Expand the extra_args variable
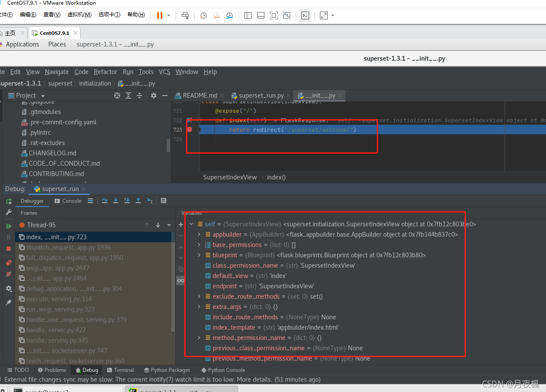Image resolution: width=546 pixels, height=392 pixels. pyautogui.click(x=199, y=307)
